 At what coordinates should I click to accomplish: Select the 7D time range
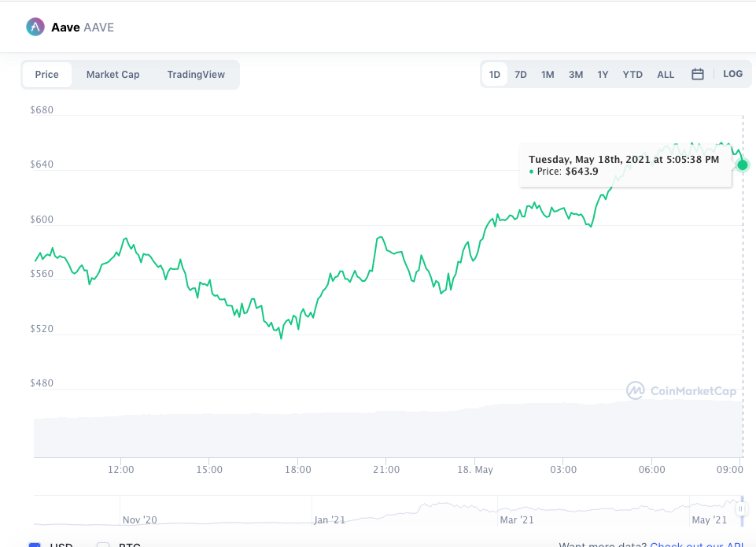click(521, 74)
